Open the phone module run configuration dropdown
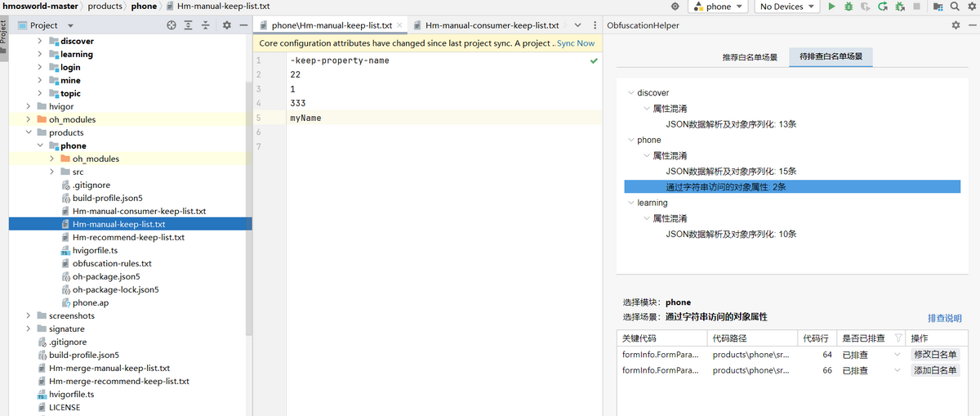The width and height of the screenshot is (980, 416). tap(719, 7)
